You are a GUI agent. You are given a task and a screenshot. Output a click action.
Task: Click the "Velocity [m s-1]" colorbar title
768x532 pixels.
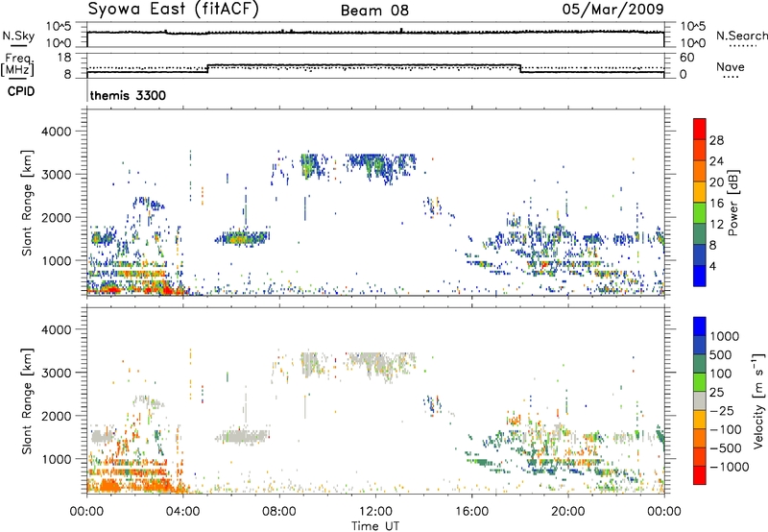758,400
